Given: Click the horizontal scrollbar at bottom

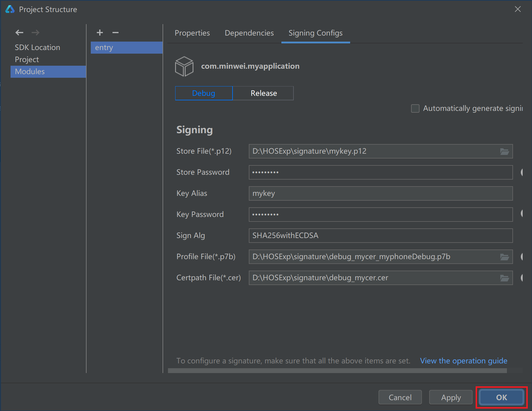Looking at the screenshot, I should pyautogui.click(x=337, y=371).
